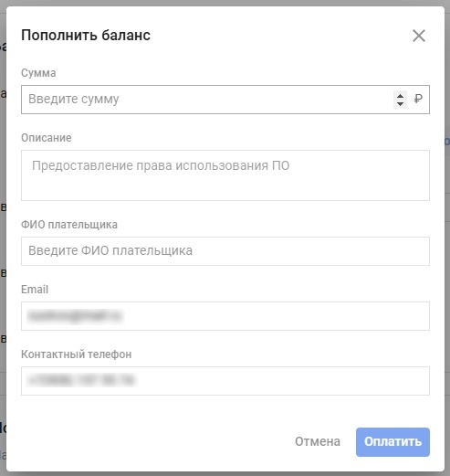Click the ruble currency symbol
450x476 pixels.
pos(418,99)
